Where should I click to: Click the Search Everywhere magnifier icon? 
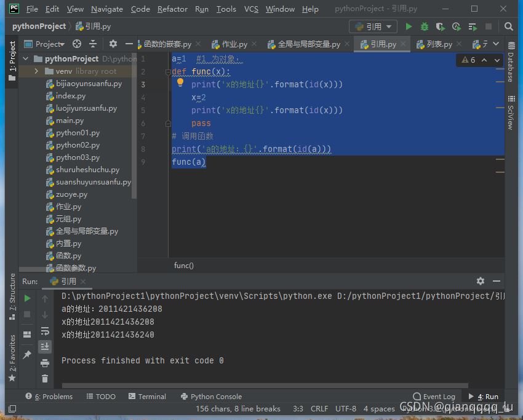(508, 26)
